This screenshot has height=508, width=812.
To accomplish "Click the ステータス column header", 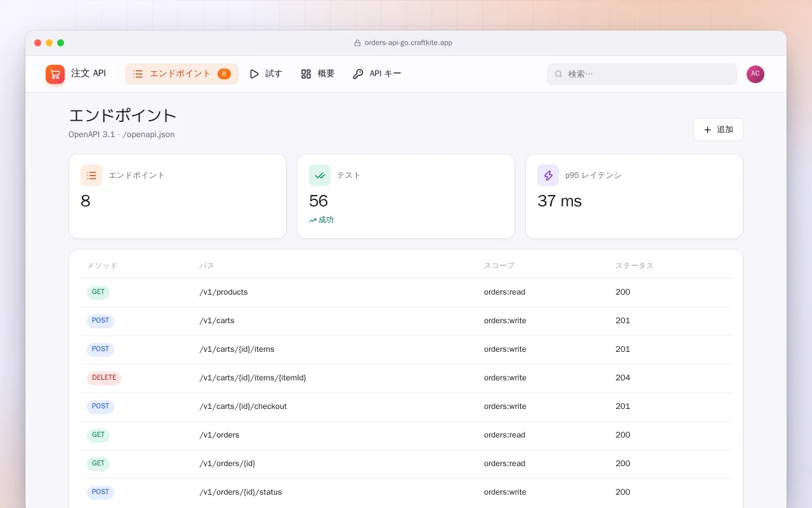I will click(x=634, y=266).
